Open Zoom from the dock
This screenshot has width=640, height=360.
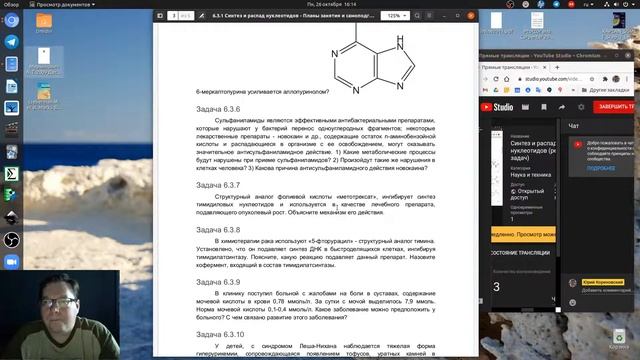click(11, 262)
